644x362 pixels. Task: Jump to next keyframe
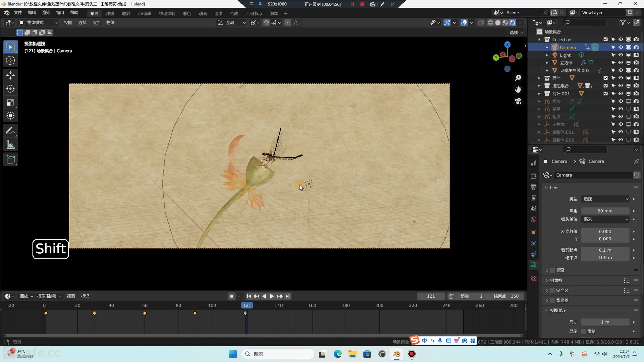279,296
